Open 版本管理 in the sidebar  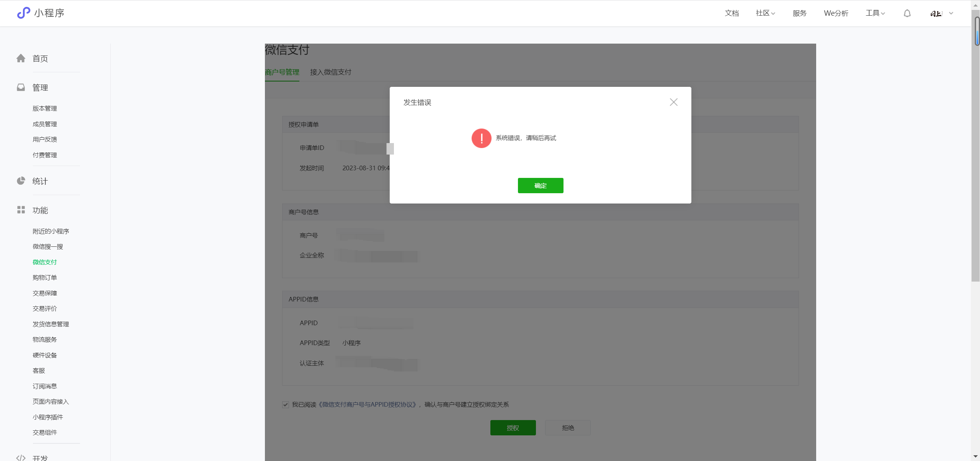point(45,108)
